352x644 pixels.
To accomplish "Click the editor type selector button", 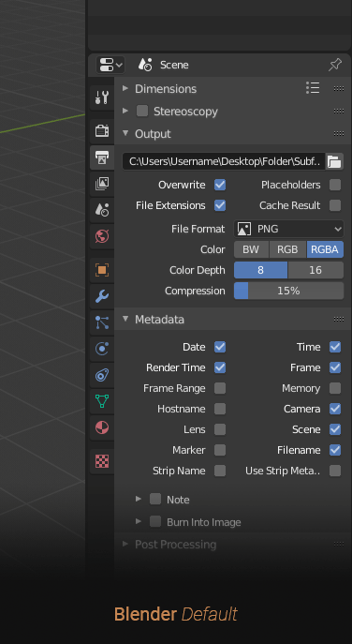I will click(110, 65).
